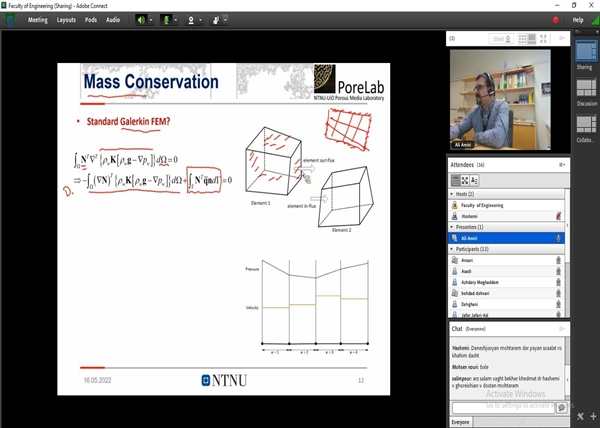Click the Help button

tap(577, 19)
